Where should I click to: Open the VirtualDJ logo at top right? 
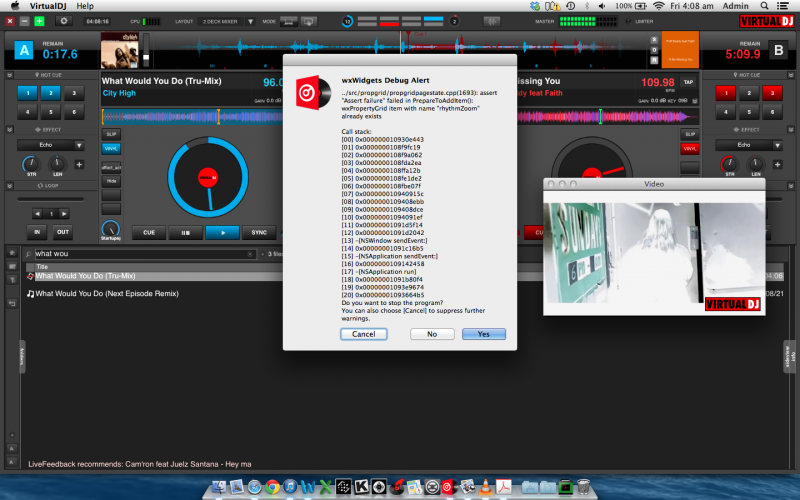click(767, 21)
